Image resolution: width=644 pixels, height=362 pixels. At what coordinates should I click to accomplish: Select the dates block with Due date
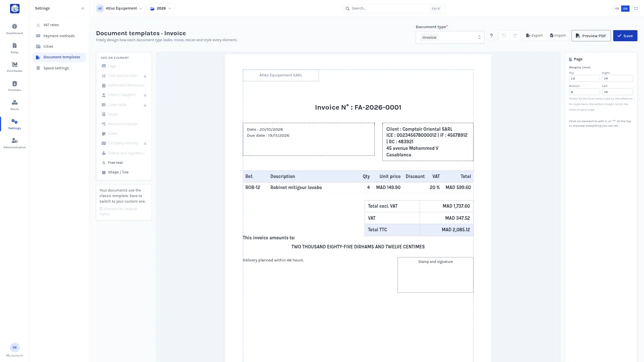coord(309,139)
